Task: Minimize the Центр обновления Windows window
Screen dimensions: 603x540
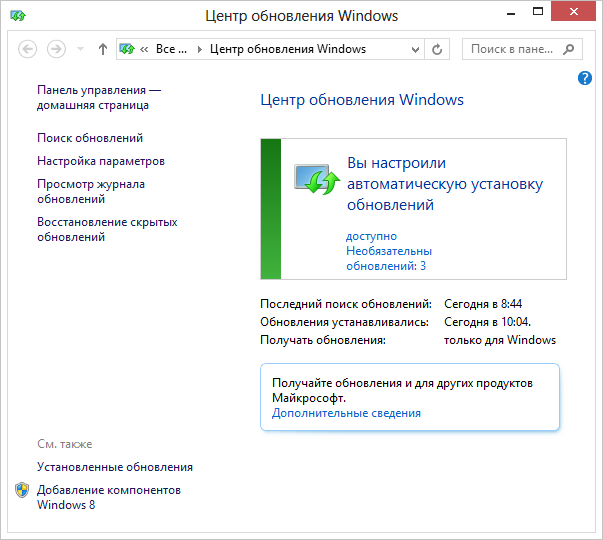Action: 511,13
